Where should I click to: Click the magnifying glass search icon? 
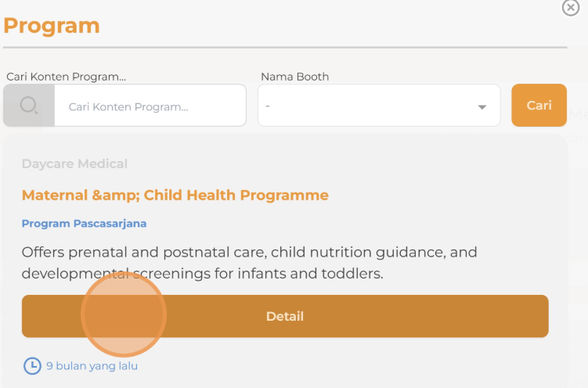click(29, 106)
